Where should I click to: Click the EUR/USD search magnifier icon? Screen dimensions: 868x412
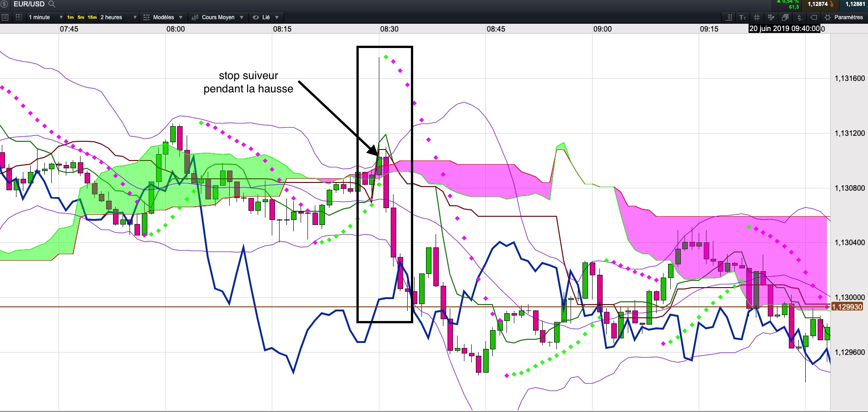tap(52, 4)
